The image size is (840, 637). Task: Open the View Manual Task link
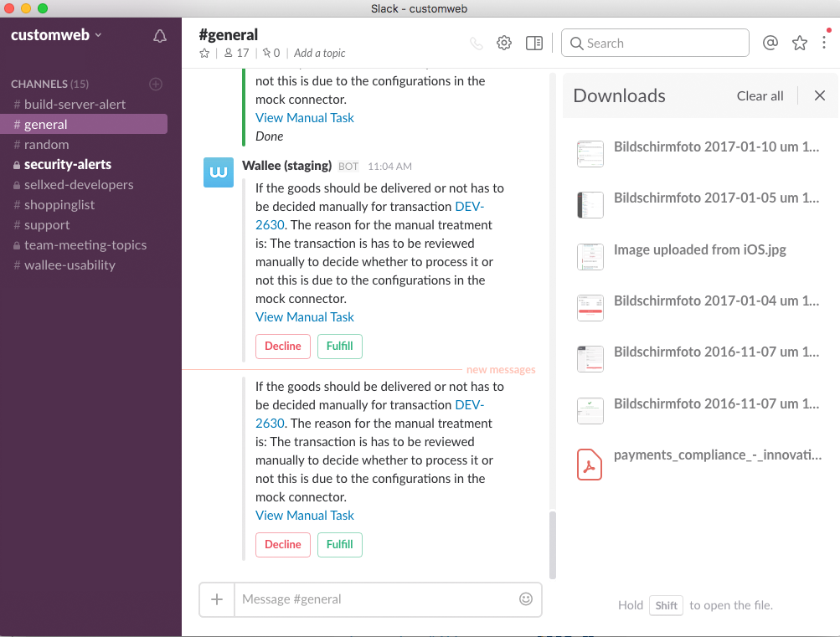click(304, 515)
